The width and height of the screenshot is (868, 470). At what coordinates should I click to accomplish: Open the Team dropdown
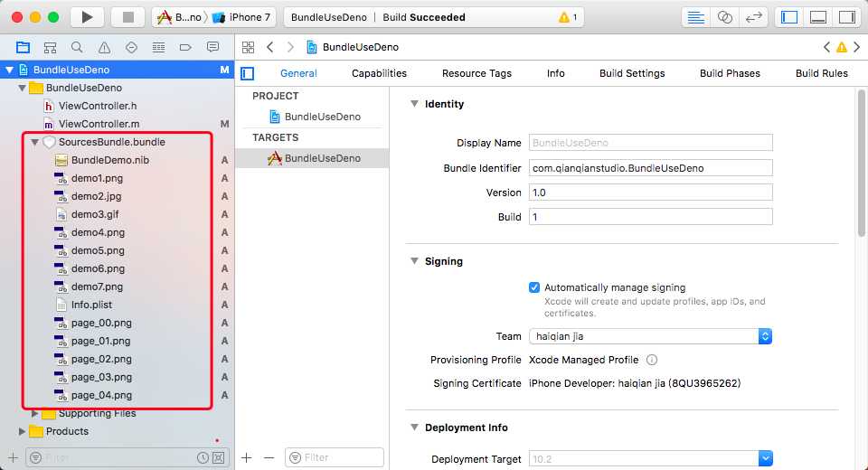[650, 336]
